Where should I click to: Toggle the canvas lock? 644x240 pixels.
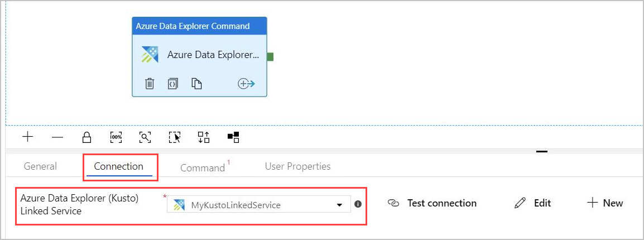[86, 137]
